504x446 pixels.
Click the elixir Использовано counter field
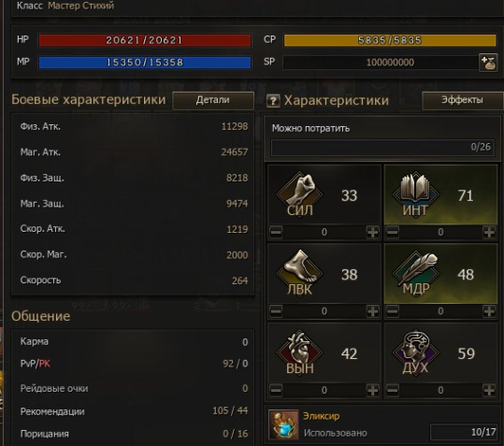[464, 432]
